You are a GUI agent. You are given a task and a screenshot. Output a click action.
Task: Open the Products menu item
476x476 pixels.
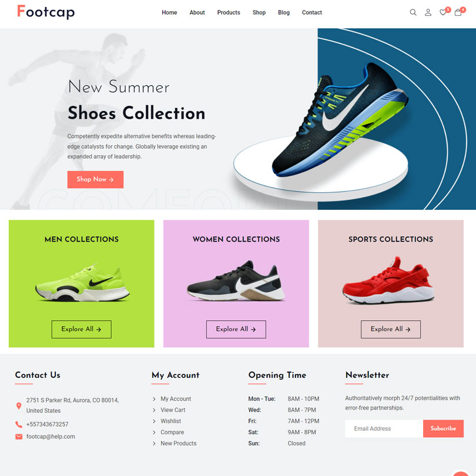[229, 12]
